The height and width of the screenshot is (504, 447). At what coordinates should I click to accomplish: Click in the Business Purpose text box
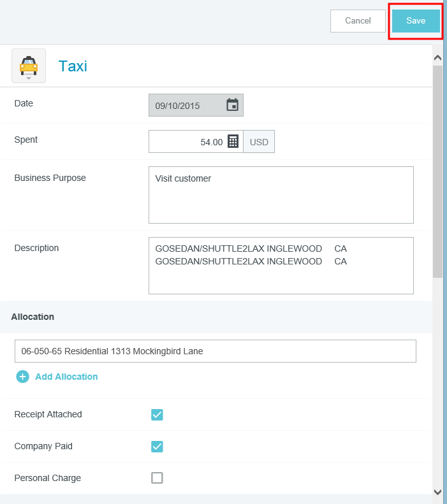point(281,195)
